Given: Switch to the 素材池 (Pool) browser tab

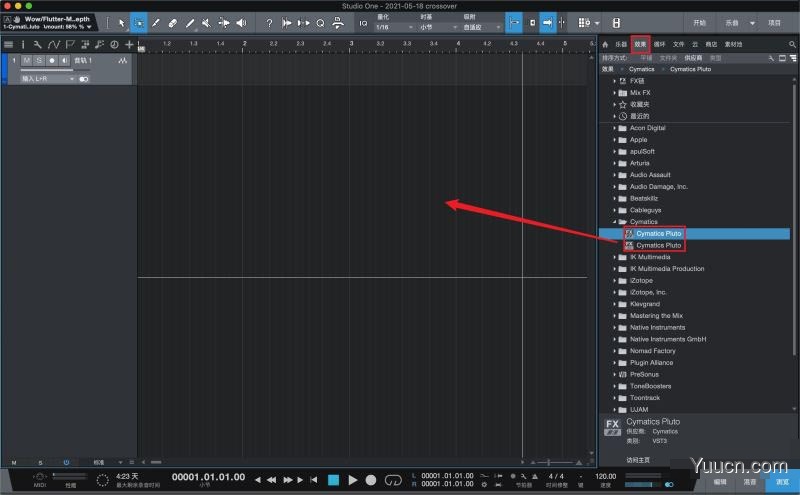Looking at the screenshot, I should tap(734, 44).
